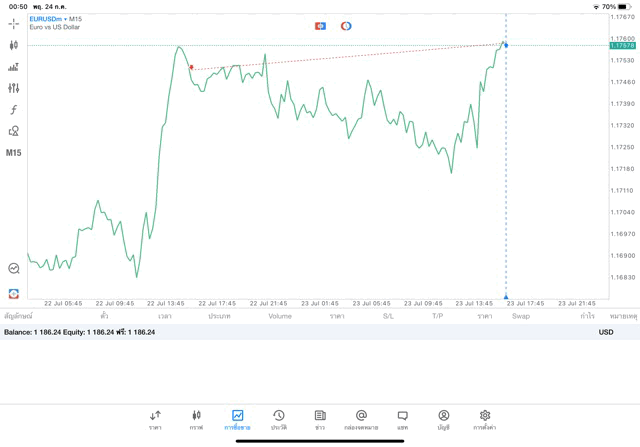The image size is (640, 447).
Task: Tap the Balance and Equity summary row
Action: tap(80, 332)
